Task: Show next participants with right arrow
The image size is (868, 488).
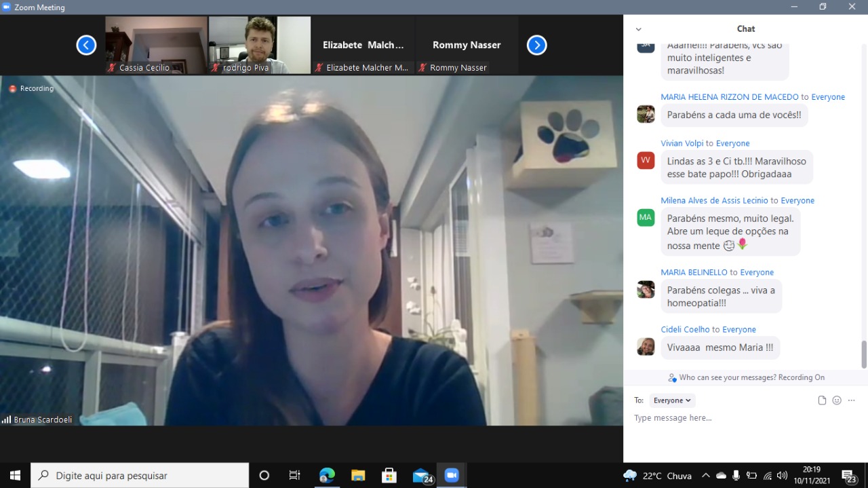Action: [x=536, y=45]
